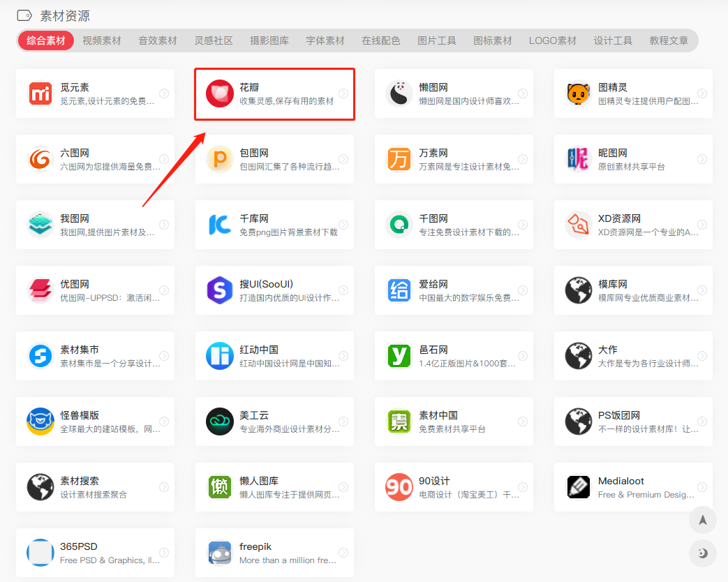Click the 包图网 P icon
Screen dimensions: 728x582
[x=220, y=159]
